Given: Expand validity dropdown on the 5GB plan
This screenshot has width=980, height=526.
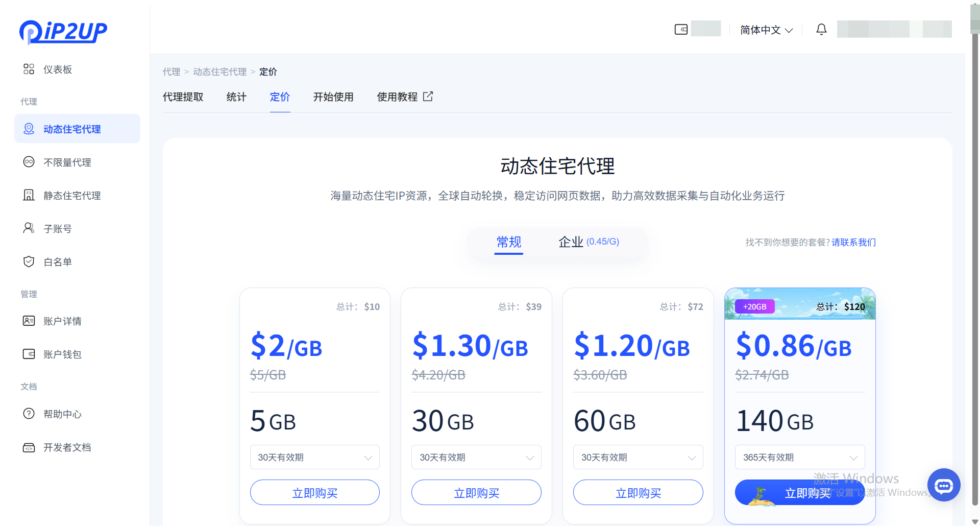Looking at the screenshot, I should point(315,457).
